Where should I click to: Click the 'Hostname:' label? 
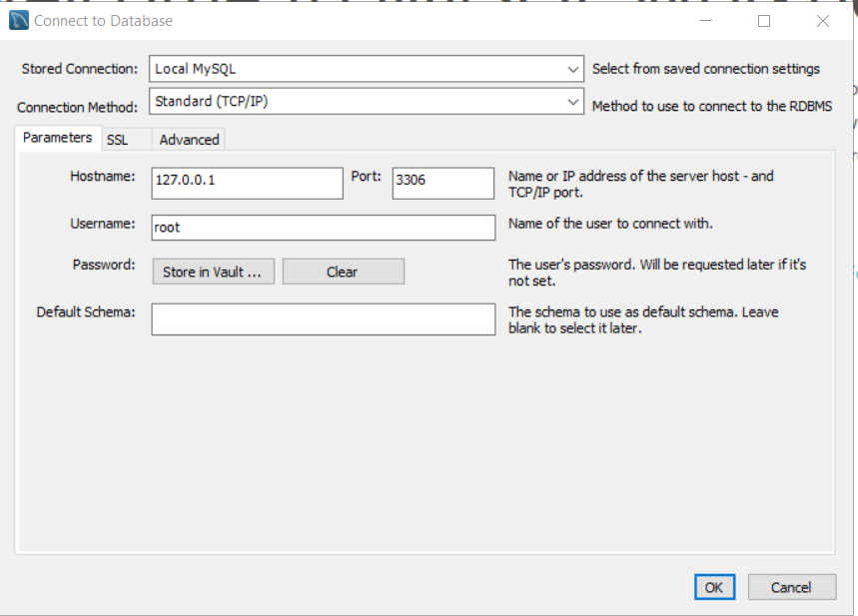[x=103, y=176]
